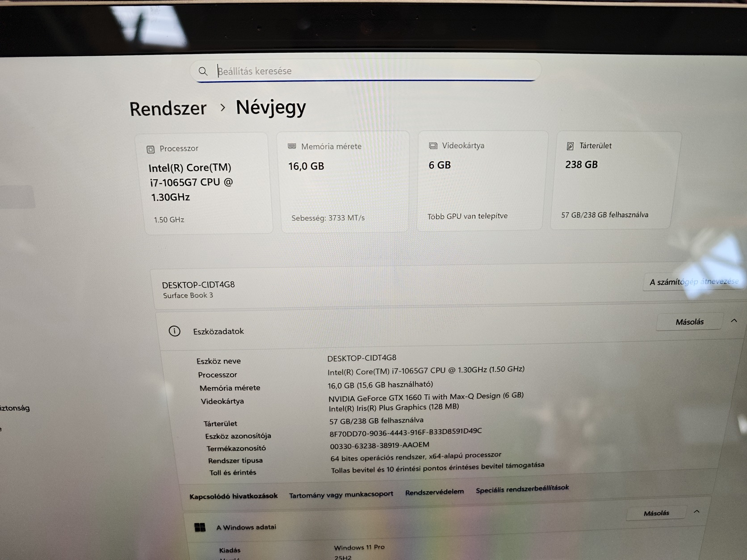Click the Processzor chip icon

coord(151,149)
